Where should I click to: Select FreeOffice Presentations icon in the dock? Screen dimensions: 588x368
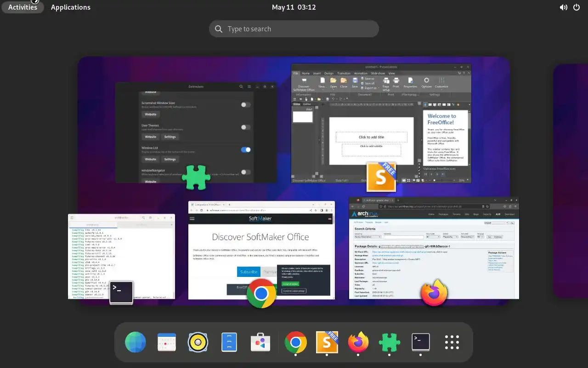click(x=327, y=342)
